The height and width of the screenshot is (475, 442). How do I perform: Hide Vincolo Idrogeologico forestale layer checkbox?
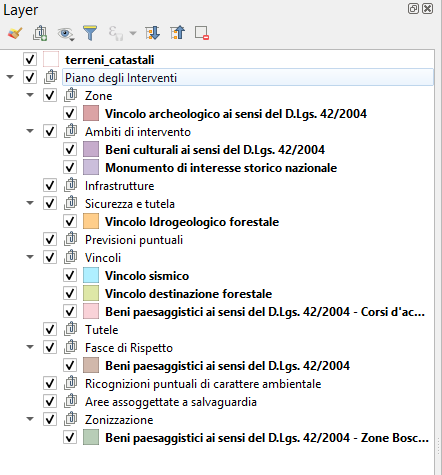click(x=70, y=221)
